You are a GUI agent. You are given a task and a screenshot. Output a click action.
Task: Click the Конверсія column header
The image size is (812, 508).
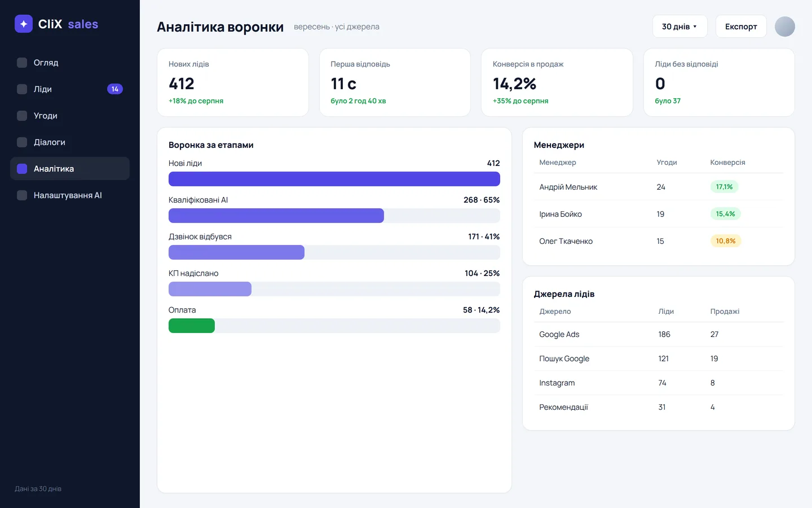[x=727, y=163]
